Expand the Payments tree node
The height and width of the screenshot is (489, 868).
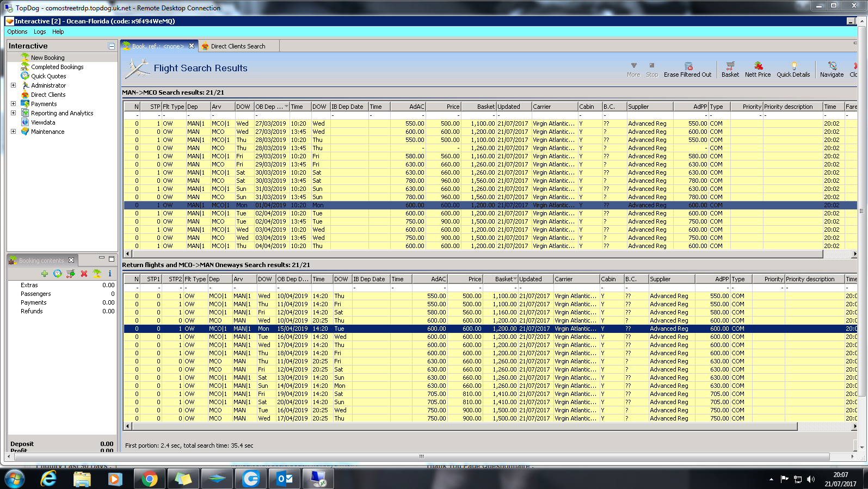click(13, 104)
